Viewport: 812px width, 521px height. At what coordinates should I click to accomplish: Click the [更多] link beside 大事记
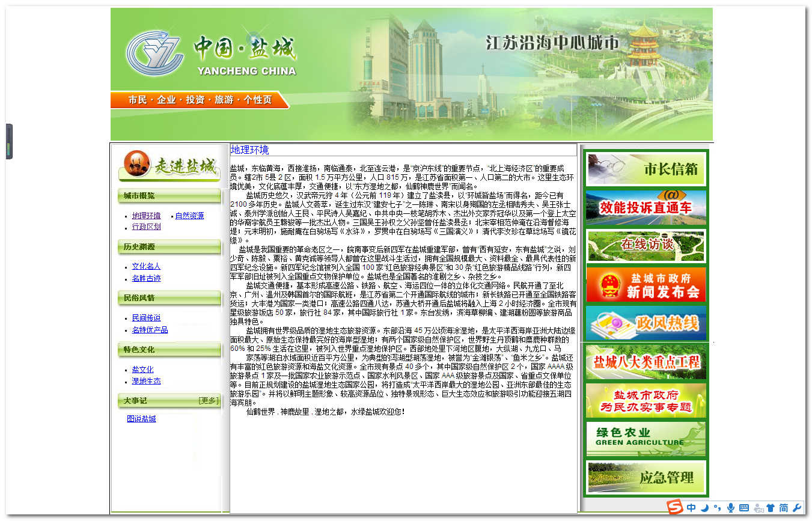pos(209,401)
